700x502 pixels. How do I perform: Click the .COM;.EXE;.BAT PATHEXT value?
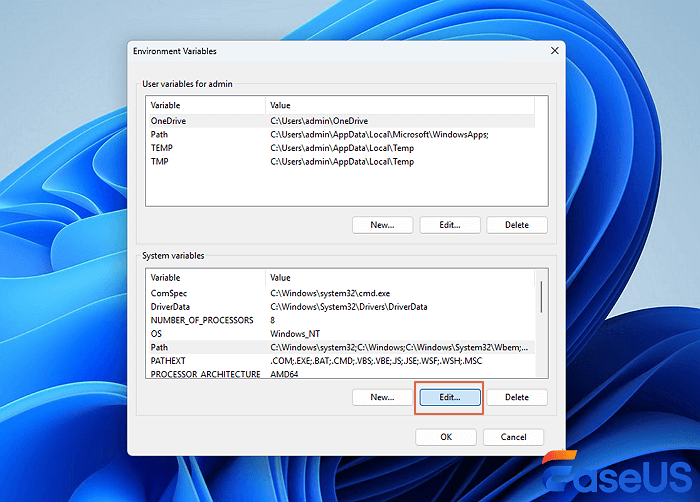pyautogui.click(x=376, y=360)
